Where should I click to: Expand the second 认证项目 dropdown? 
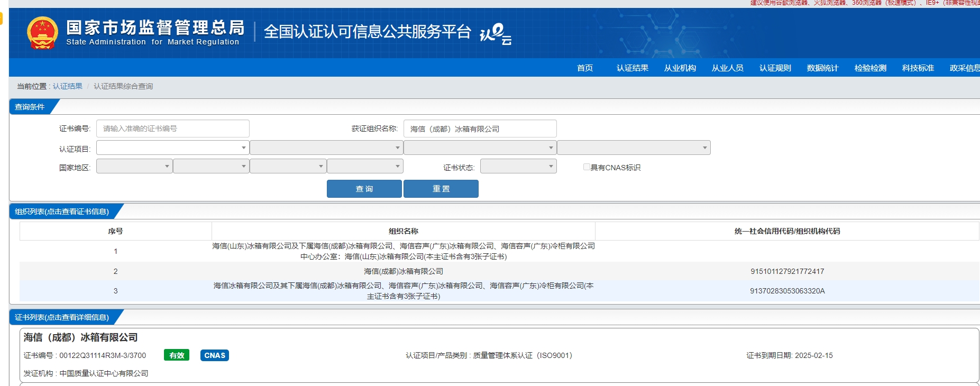(x=326, y=148)
